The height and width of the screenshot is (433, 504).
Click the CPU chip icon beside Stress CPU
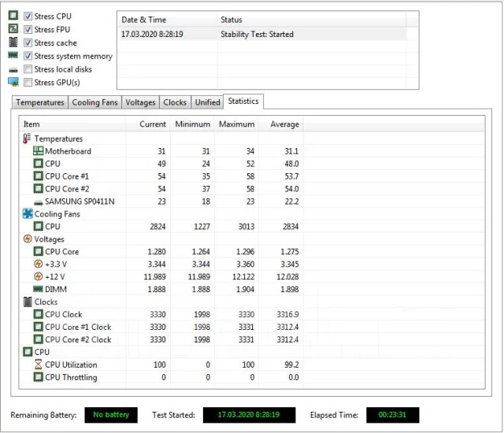pyautogui.click(x=13, y=15)
